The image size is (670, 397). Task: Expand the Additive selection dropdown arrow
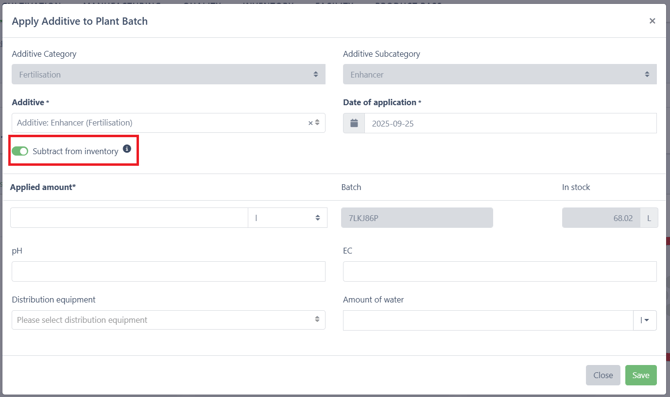pyautogui.click(x=317, y=123)
